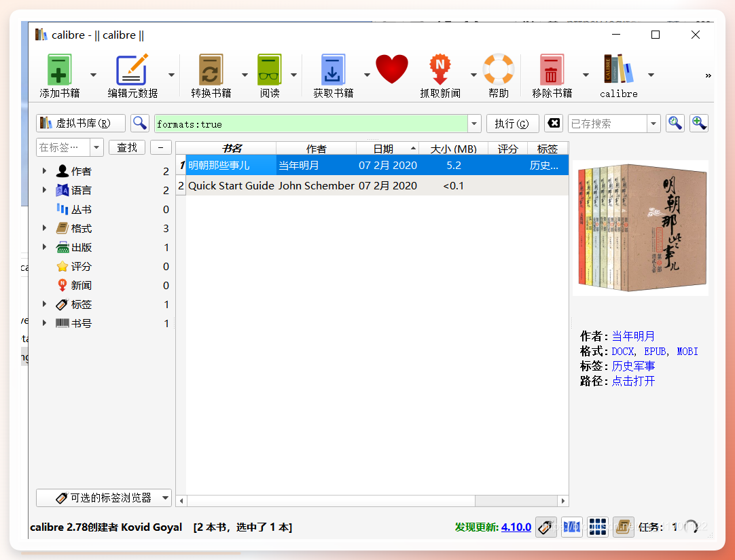Open the 已存搜索 saved searches combo box
Screen dimensions: 735x560
[614, 124]
